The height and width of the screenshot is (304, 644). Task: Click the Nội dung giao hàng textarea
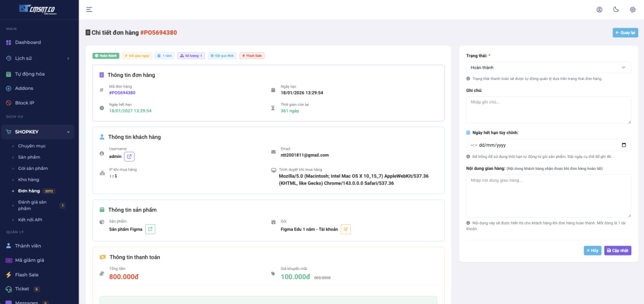pos(548,195)
